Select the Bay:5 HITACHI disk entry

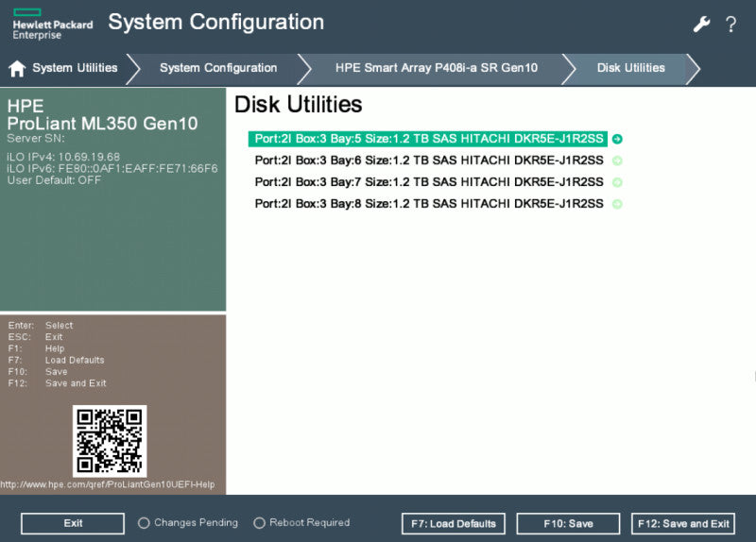tap(428, 139)
